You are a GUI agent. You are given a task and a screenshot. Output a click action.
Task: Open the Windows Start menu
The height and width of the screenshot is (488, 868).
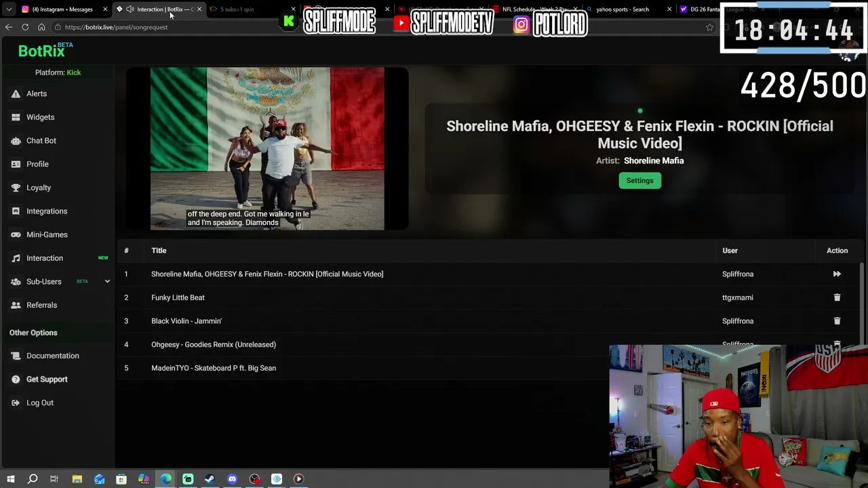tap(10, 479)
